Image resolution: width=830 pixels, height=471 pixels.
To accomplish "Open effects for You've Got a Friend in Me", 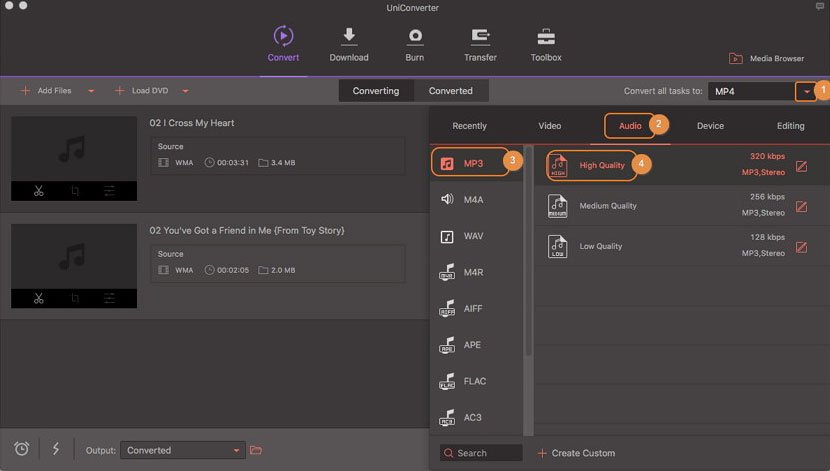I will [109, 298].
